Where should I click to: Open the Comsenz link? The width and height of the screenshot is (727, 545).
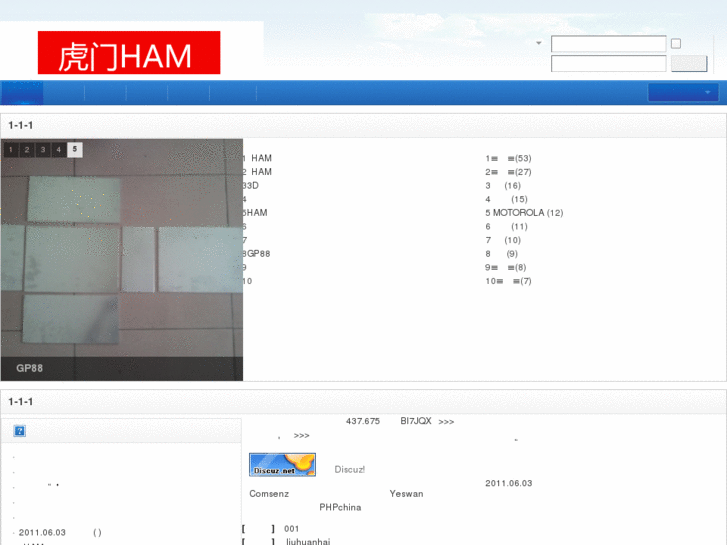point(269,494)
